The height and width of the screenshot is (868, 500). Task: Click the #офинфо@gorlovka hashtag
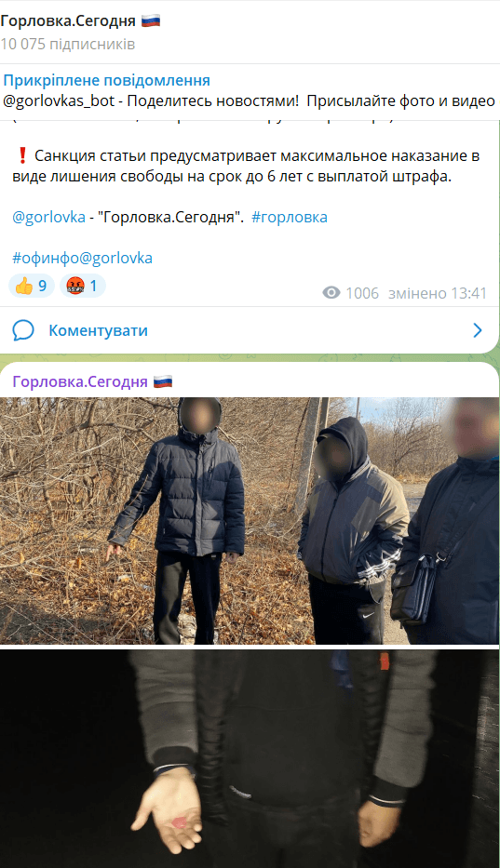click(82, 258)
